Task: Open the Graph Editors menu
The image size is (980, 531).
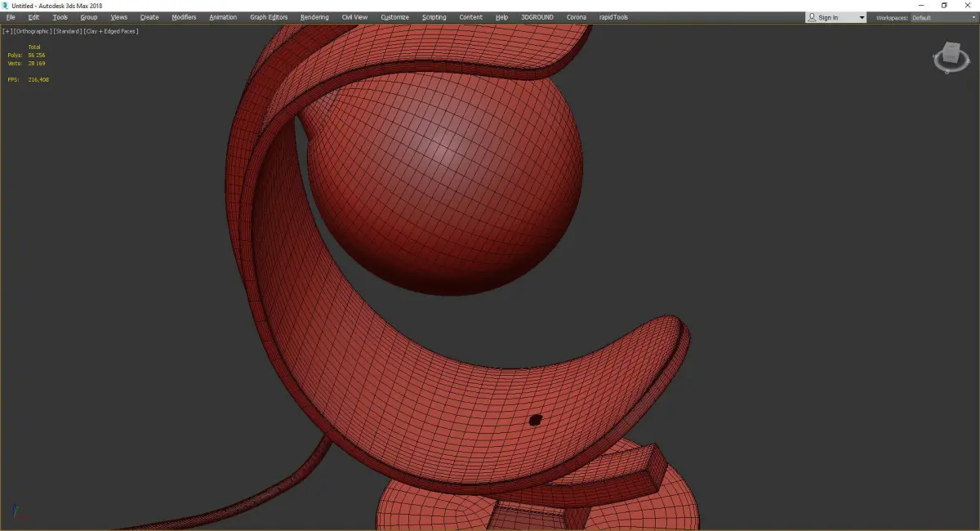Action: [269, 17]
